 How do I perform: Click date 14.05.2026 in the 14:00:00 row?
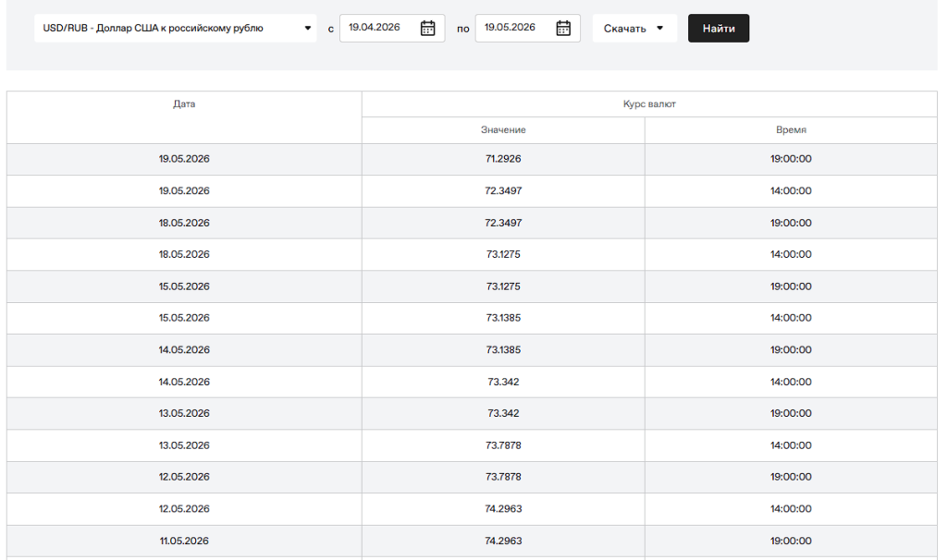tap(184, 382)
